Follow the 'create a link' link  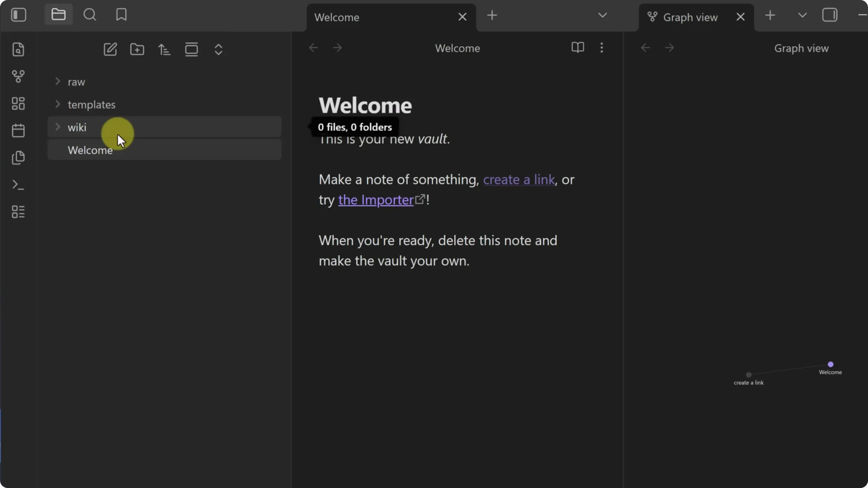(519, 179)
